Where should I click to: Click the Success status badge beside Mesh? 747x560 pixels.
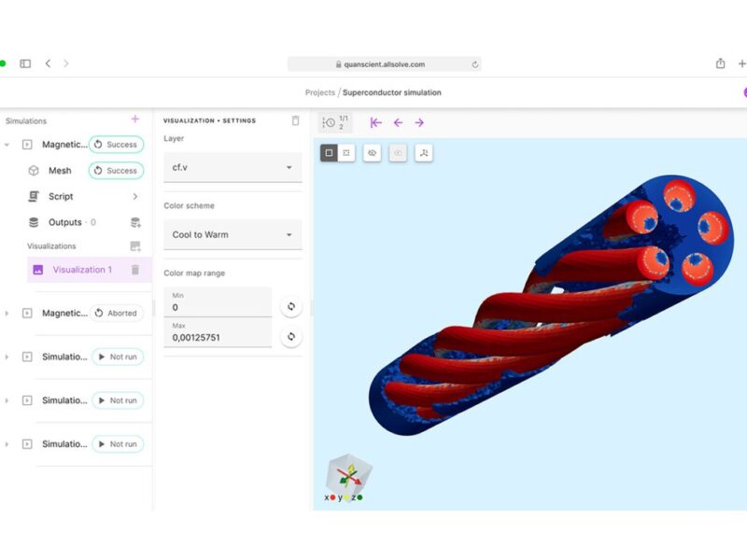(116, 171)
